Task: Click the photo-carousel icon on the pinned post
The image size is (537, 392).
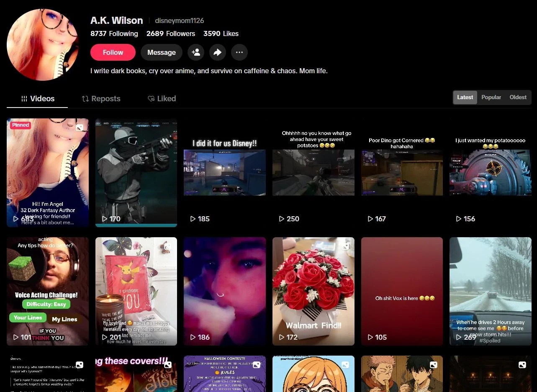Action: click(x=80, y=128)
